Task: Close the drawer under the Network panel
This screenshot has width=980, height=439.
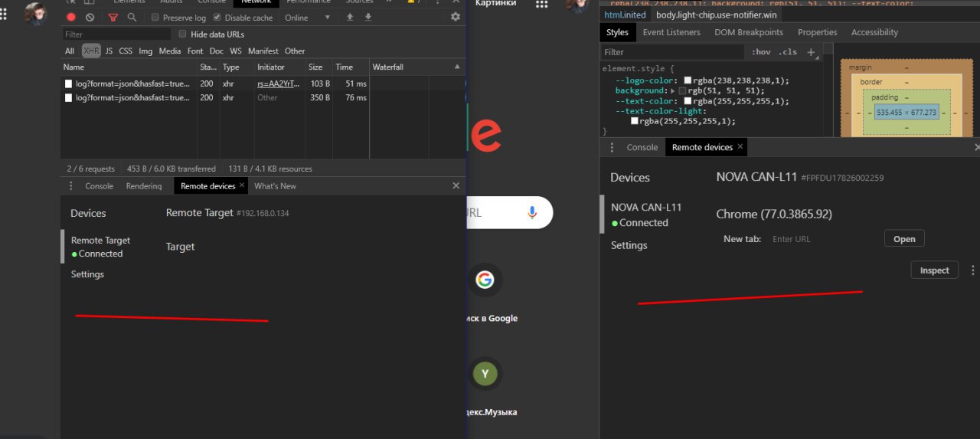Action: (456, 185)
